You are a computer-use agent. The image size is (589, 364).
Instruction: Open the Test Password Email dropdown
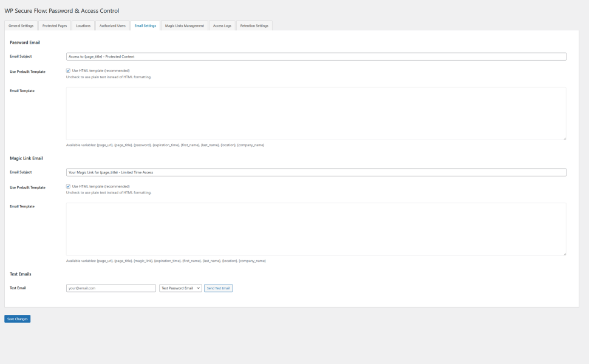click(x=180, y=288)
